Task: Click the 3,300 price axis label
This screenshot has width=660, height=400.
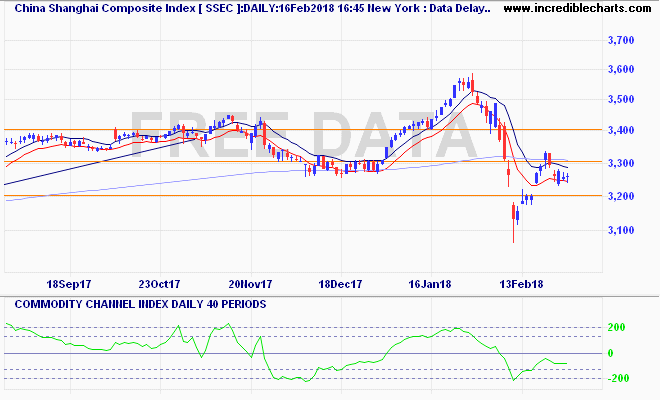Action: pyautogui.click(x=621, y=163)
